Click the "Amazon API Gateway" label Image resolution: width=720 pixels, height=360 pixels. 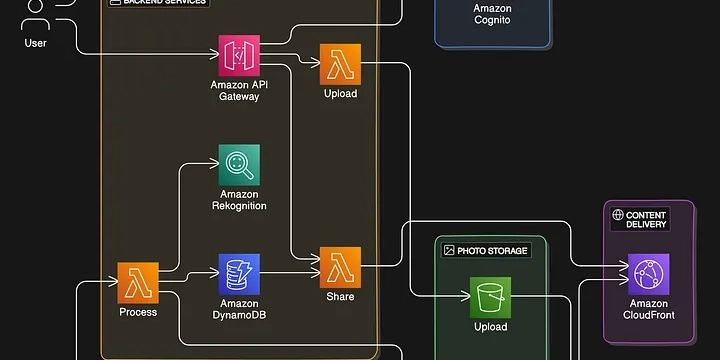click(x=239, y=91)
